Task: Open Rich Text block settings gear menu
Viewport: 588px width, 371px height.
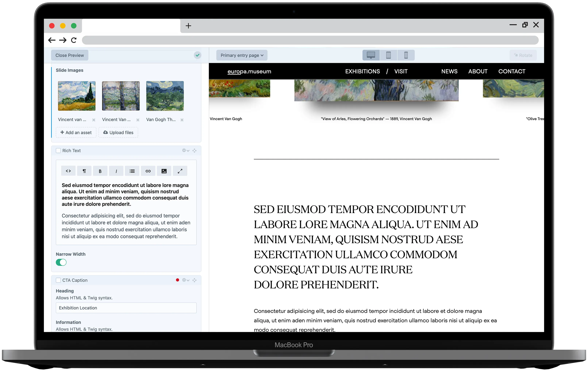Action: pyautogui.click(x=186, y=150)
